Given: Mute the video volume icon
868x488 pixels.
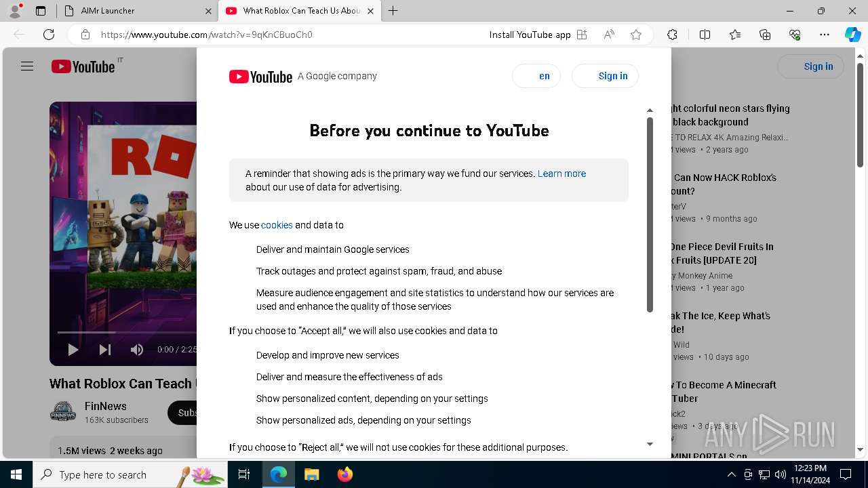Looking at the screenshot, I should click(137, 350).
